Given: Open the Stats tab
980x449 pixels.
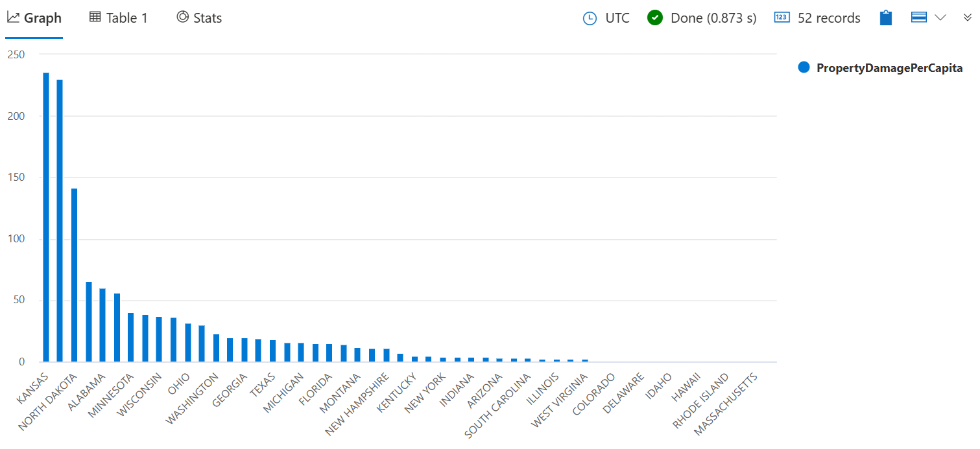Looking at the screenshot, I should click(x=199, y=18).
